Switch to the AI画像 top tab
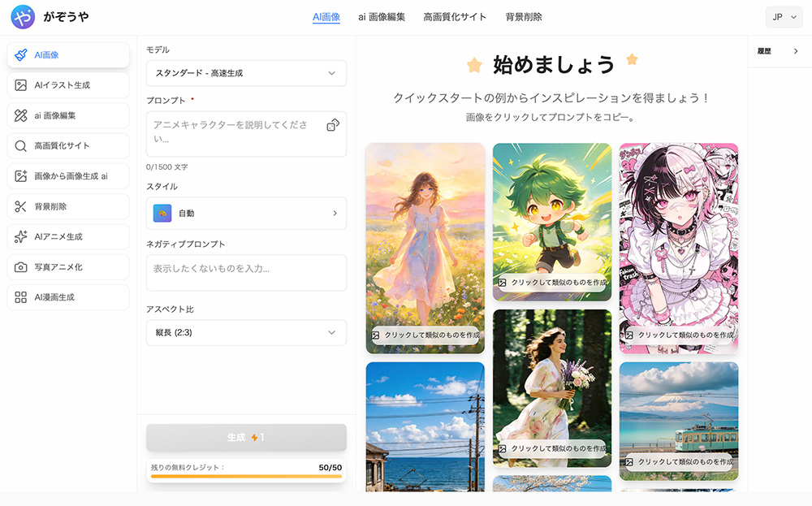812x506 pixels. coord(326,17)
